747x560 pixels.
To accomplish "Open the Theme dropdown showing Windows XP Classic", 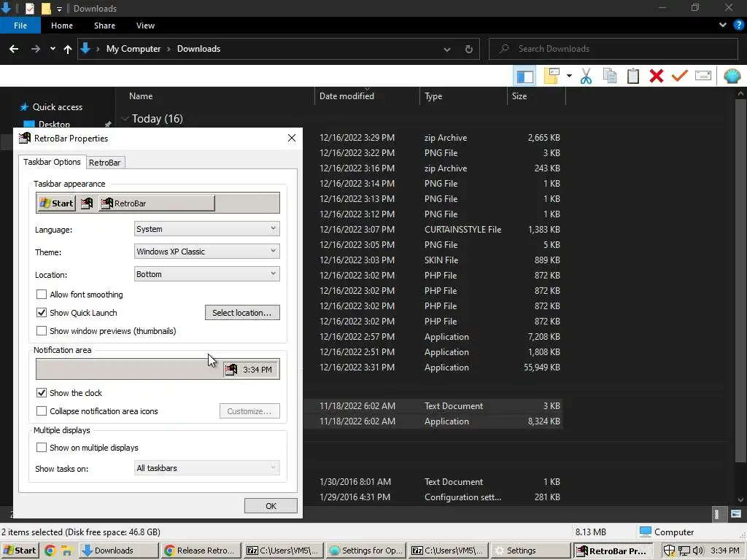I will click(206, 252).
